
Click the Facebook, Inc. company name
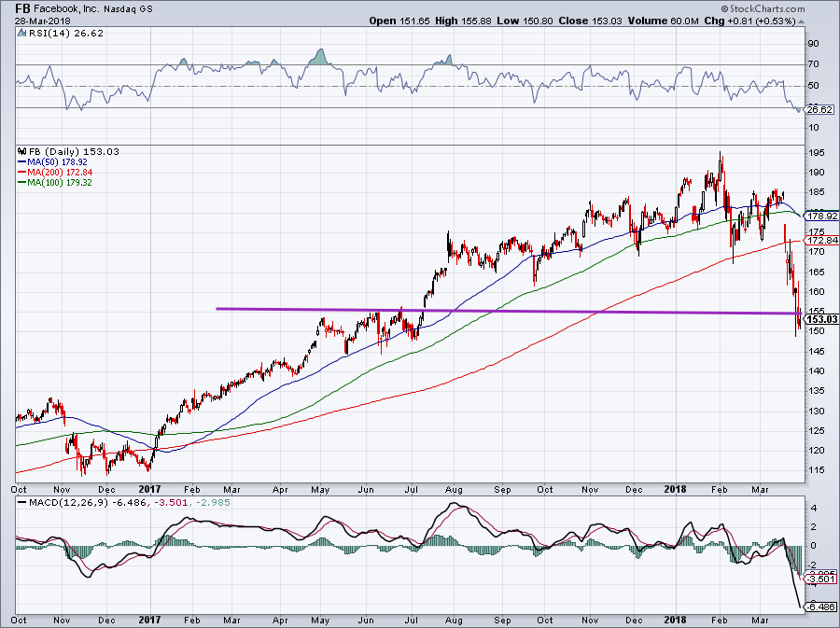click(x=66, y=8)
